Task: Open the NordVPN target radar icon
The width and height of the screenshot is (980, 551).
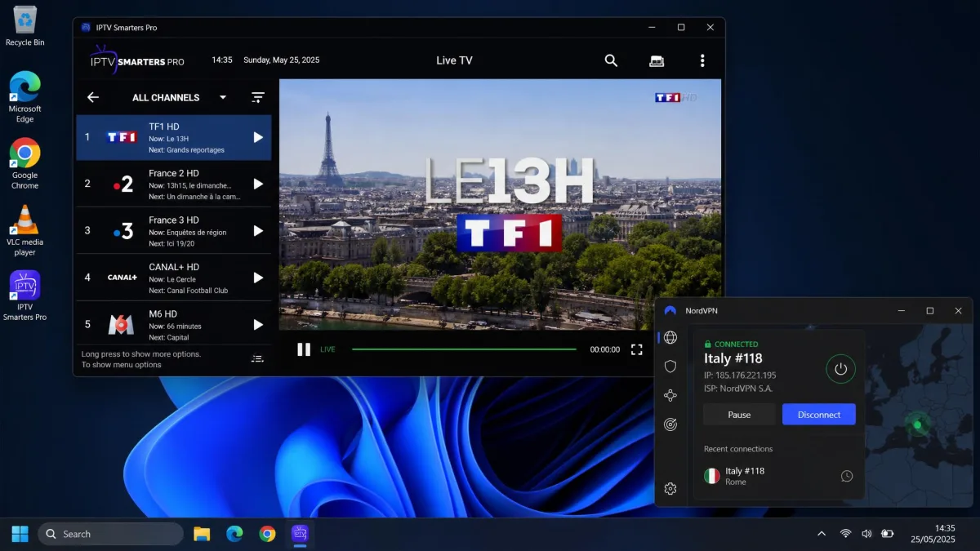Action: coord(670,424)
